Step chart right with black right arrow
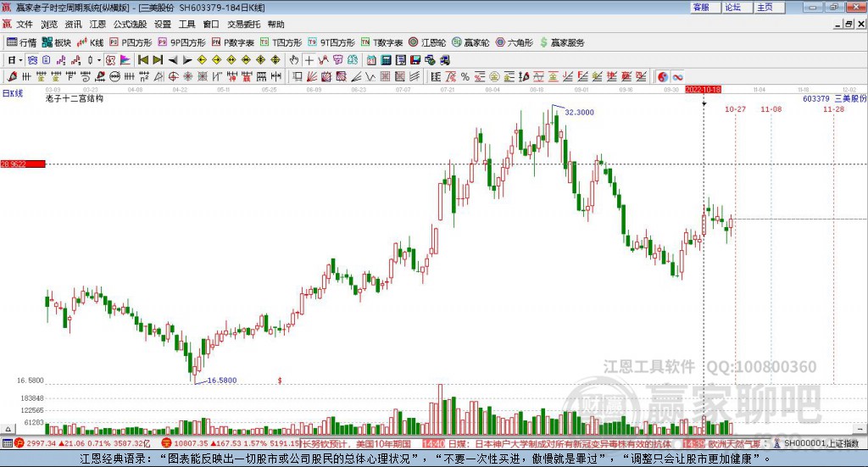This screenshot has width=868, height=467. point(187,60)
